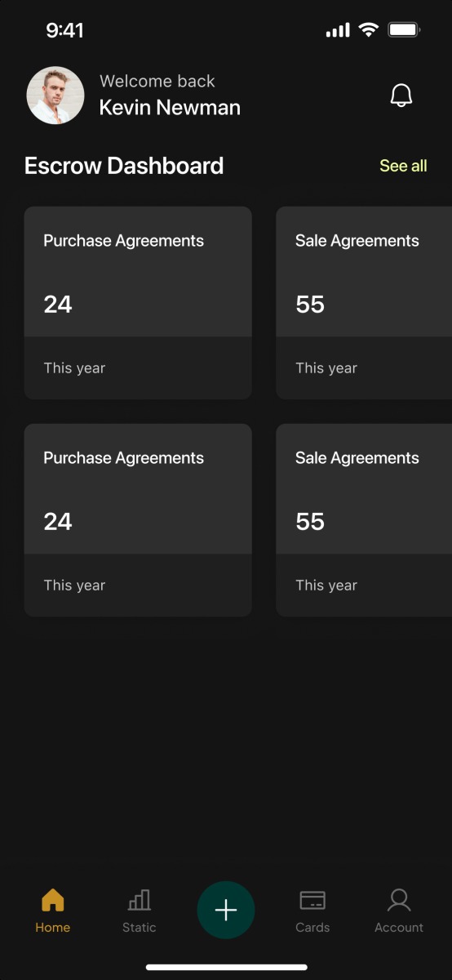Tap the home indicator bar
The width and height of the screenshot is (452, 980).
pyautogui.click(x=226, y=967)
